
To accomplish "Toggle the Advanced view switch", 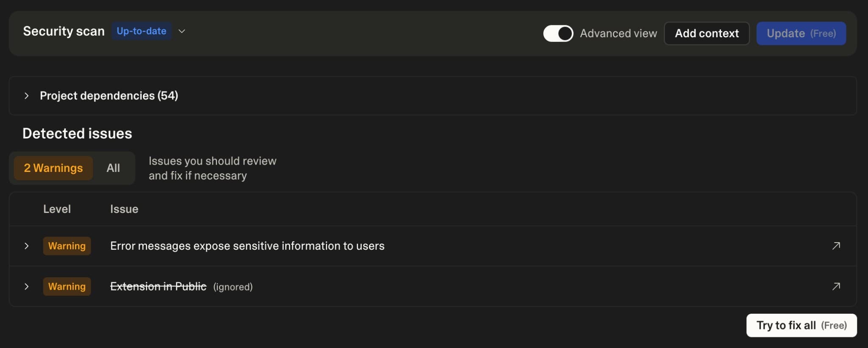I will (x=558, y=33).
